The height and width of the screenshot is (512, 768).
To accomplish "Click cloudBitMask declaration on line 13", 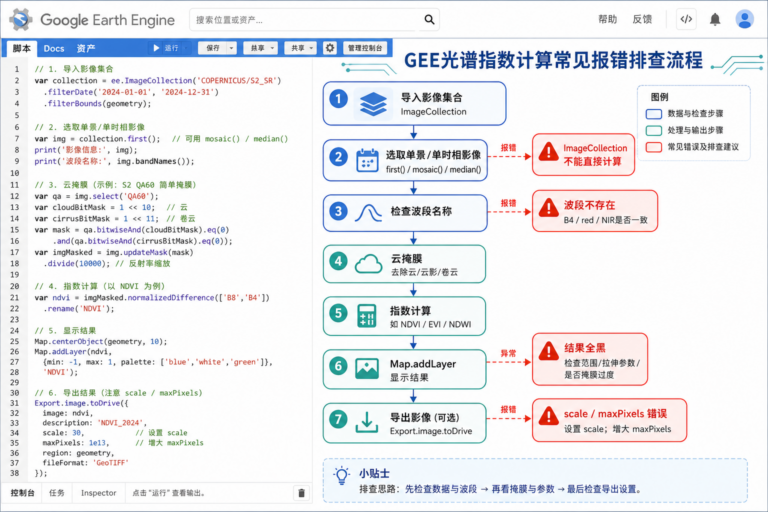I will click(93, 207).
